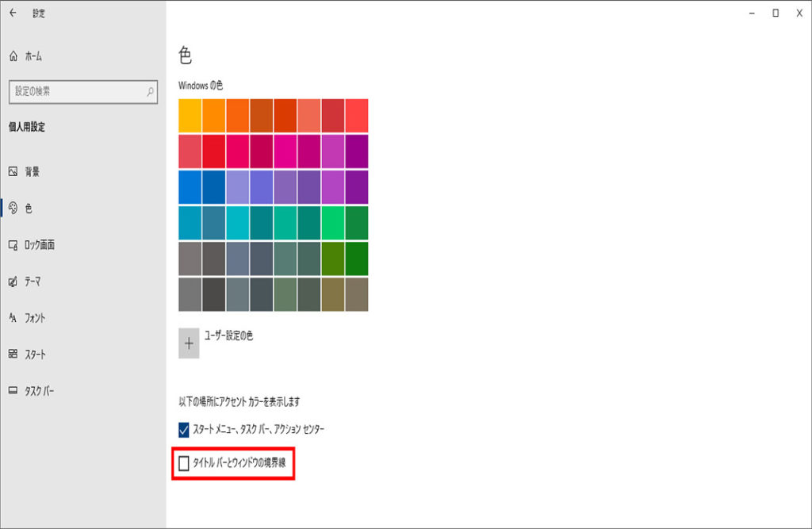The height and width of the screenshot is (529, 812).
Task: Click the plus button for ユーザー設定の色
Action: [x=189, y=343]
